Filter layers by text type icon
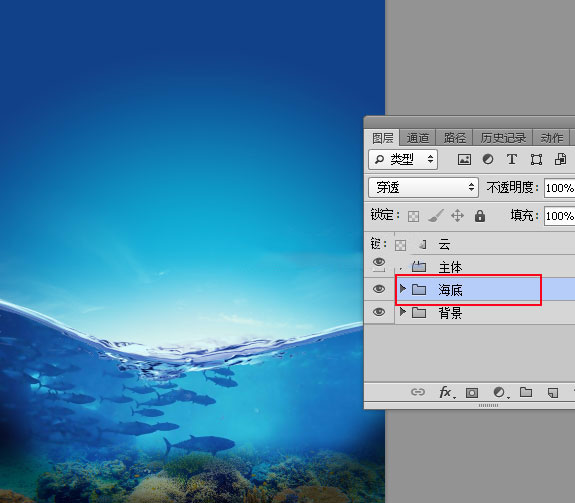Viewport: 575px width, 503px height. [512, 159]
